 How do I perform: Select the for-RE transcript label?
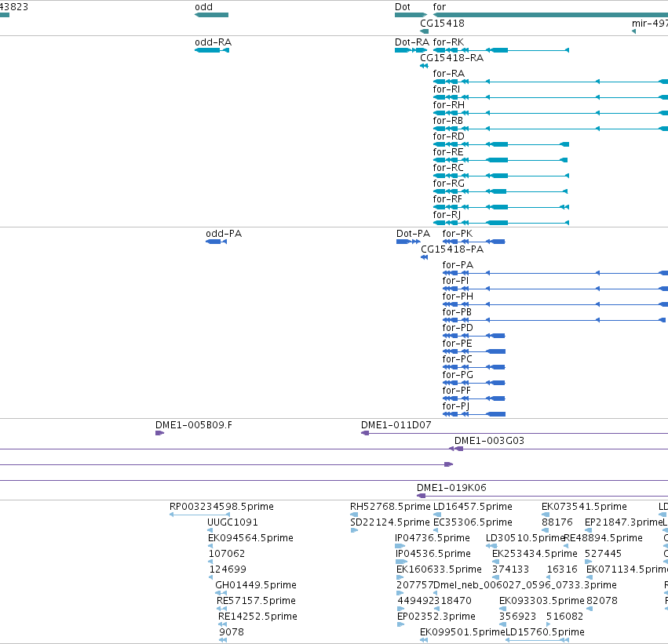coord(447,152)
